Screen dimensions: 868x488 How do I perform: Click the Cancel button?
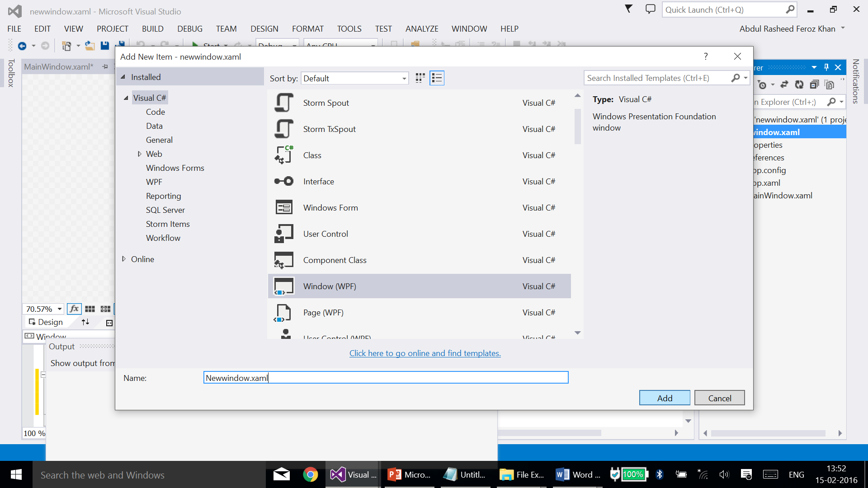(x=719, y=398)
